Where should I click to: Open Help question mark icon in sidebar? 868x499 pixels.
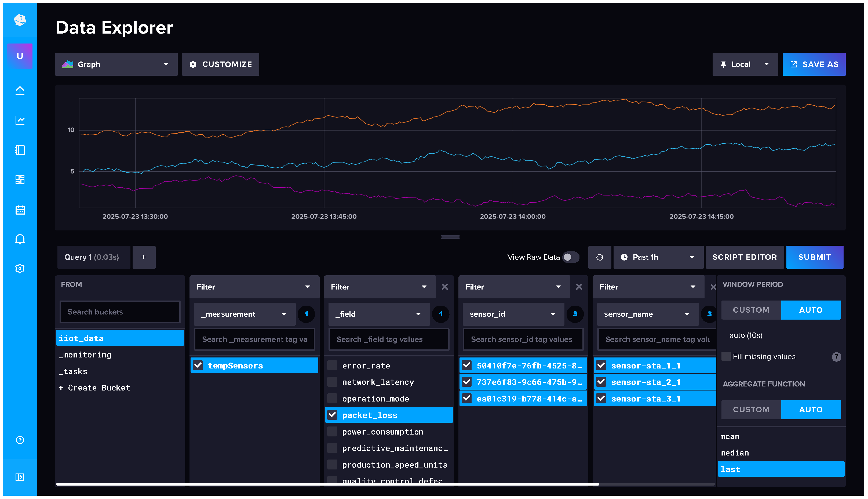pyautogui.click(x=20, y=440)
